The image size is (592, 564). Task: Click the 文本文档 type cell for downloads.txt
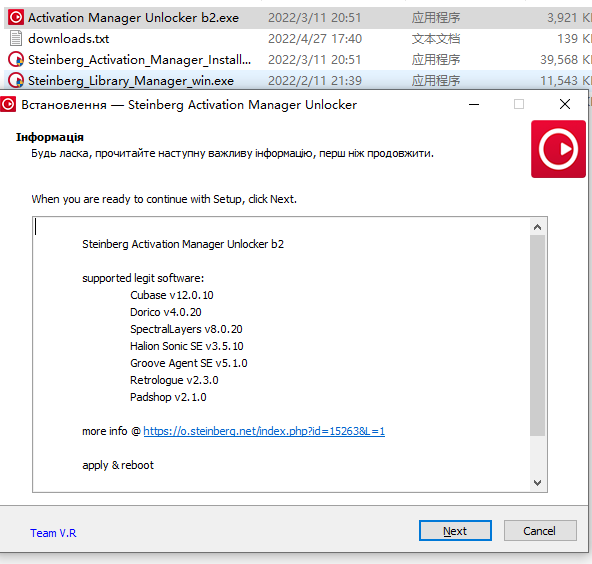tap(436, 39)
